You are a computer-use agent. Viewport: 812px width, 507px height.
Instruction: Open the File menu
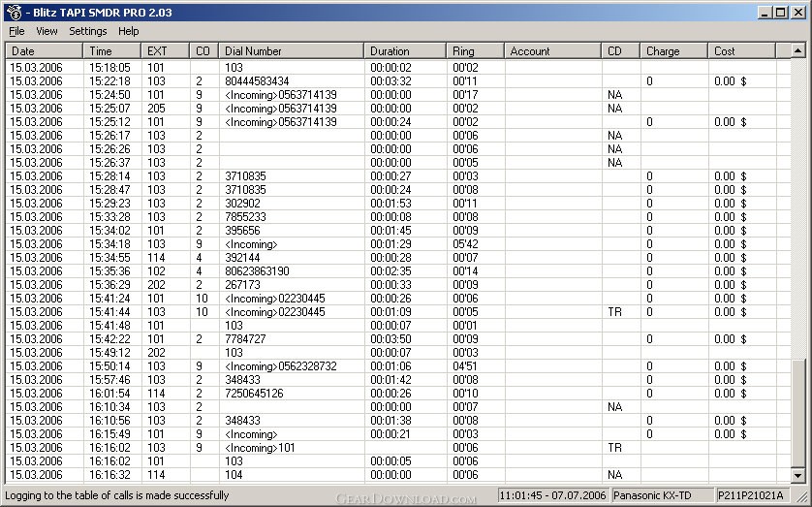[16, 31]
